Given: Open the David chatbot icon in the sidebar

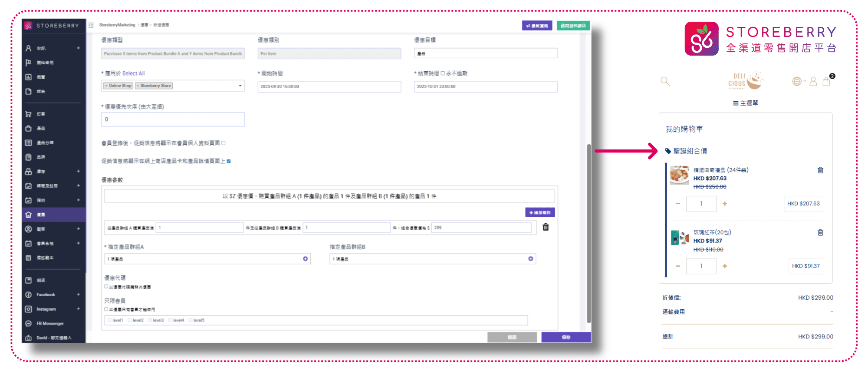Looking at the screenshot, I should pyautogui.click(x=28, y=338).
